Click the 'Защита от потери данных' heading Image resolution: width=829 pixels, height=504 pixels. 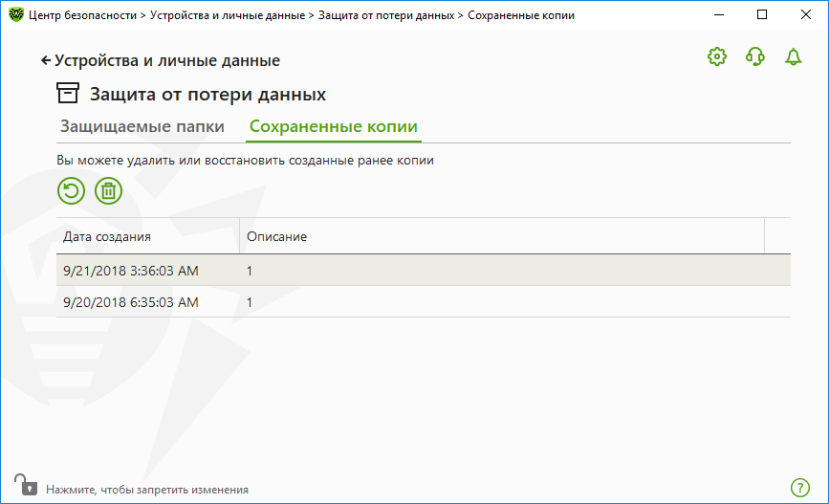[x=207, y=94]
